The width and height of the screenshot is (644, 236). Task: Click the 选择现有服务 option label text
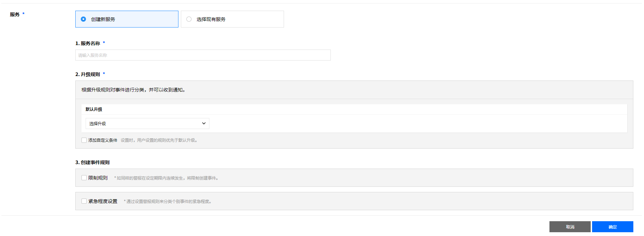click(x=211, y=19)
